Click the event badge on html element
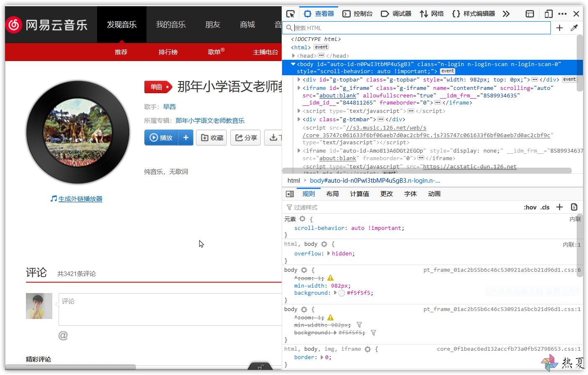This screenshot has height=375, width=588. click(321, 47)
